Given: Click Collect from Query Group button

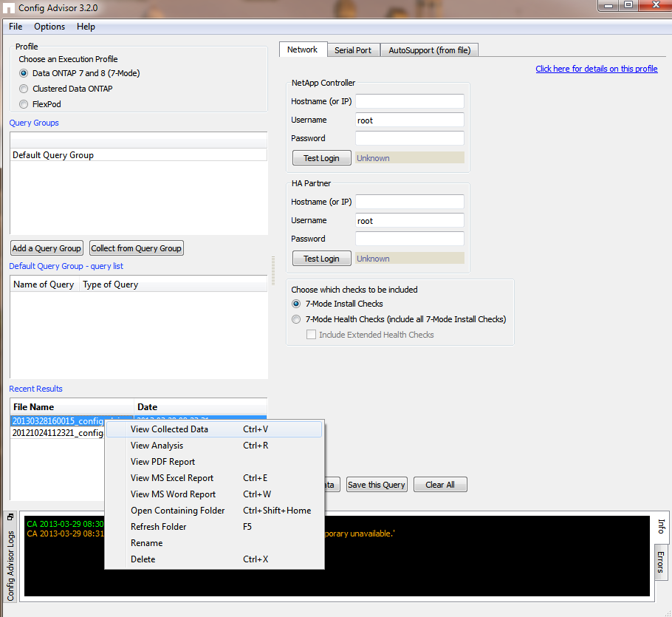Looking at the screenshot, I should tap(137, 248).
